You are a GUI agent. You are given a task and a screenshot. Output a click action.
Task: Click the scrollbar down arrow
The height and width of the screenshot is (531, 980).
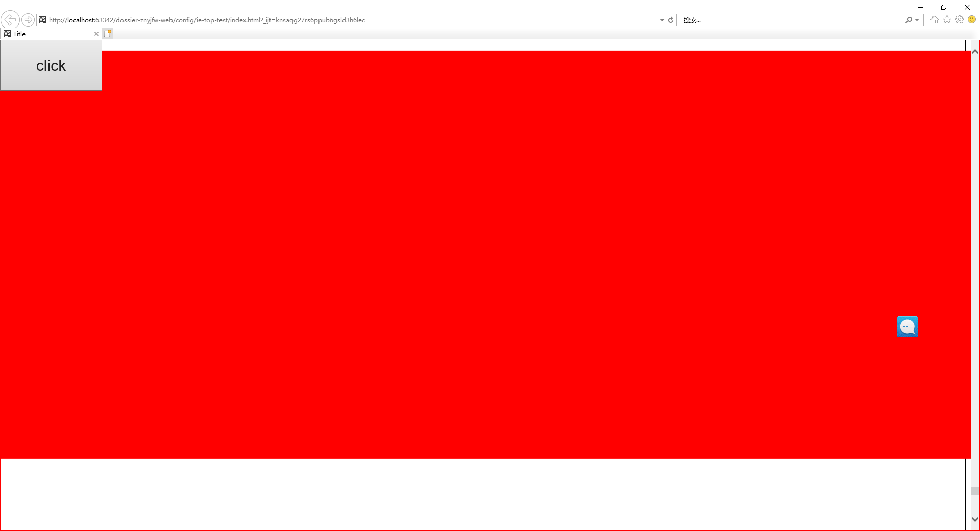pos(975,520)
